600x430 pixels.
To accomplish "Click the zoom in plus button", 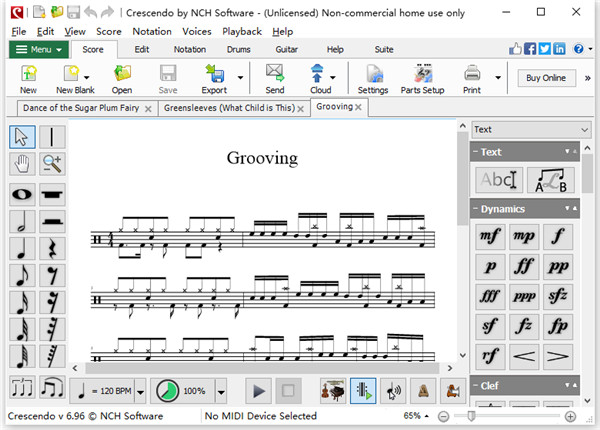I will pyautogui.click(x=570, y=416).
